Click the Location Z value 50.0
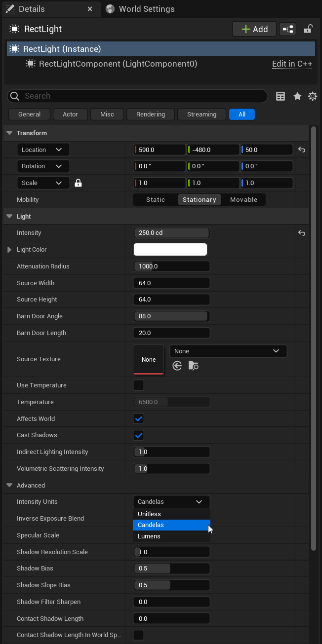Screen dimensions: 322x644 [x=267, y=150]
